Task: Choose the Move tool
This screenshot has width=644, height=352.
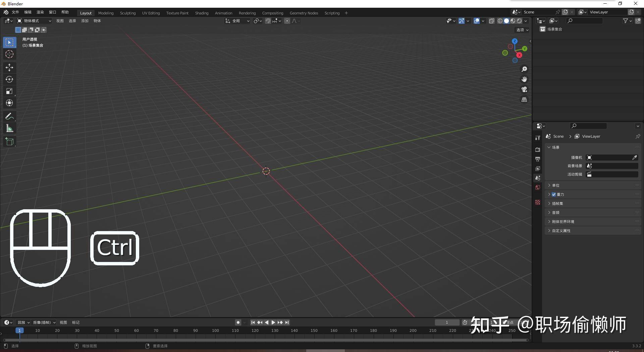Action: pyautogui.click(x=9, y=68)
